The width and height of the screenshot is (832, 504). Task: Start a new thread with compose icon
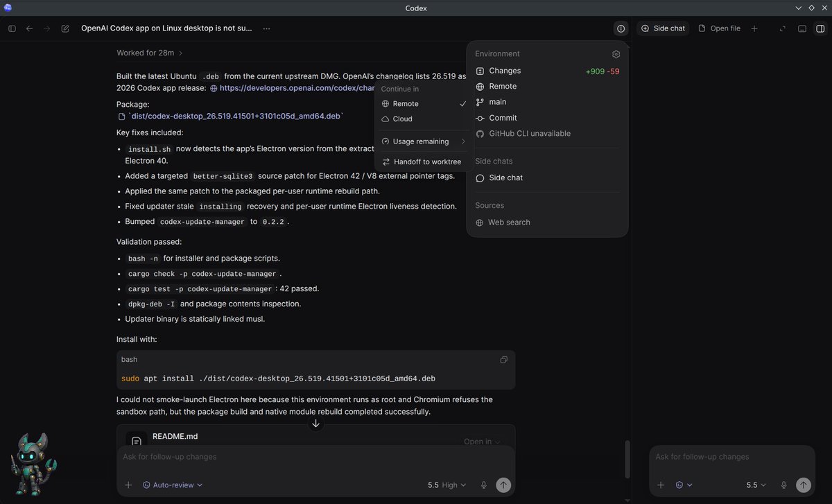(65, 28)
